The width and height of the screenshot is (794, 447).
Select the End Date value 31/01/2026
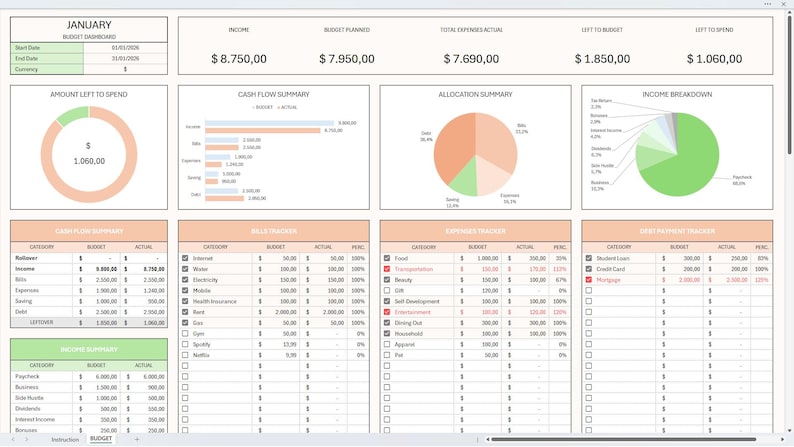click(x=126, y=58)
